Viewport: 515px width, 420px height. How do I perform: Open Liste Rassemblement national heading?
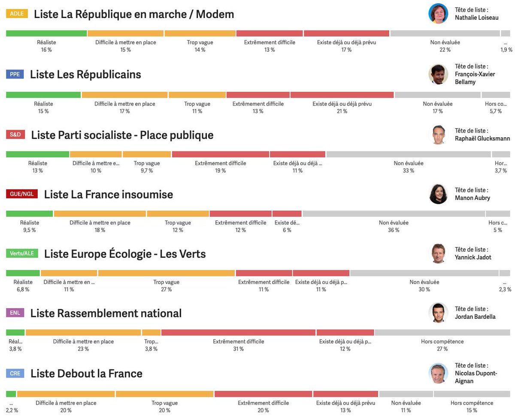[x=106, y=313]
